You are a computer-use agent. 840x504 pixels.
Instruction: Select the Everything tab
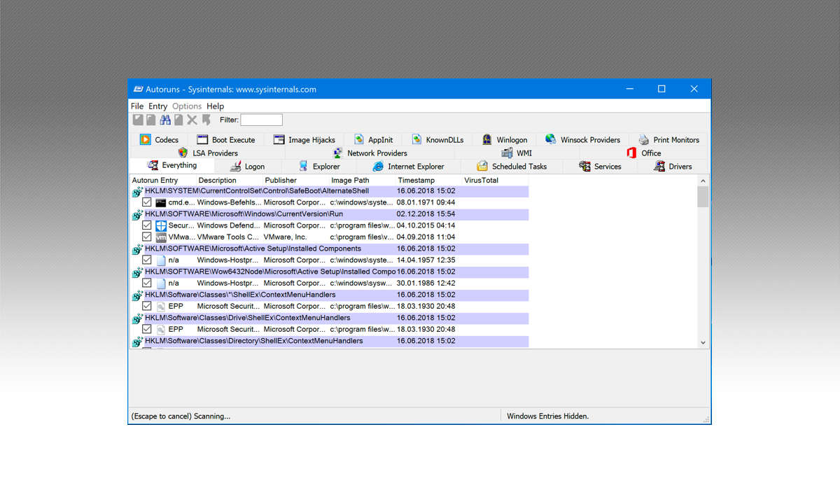coord(171,165)
